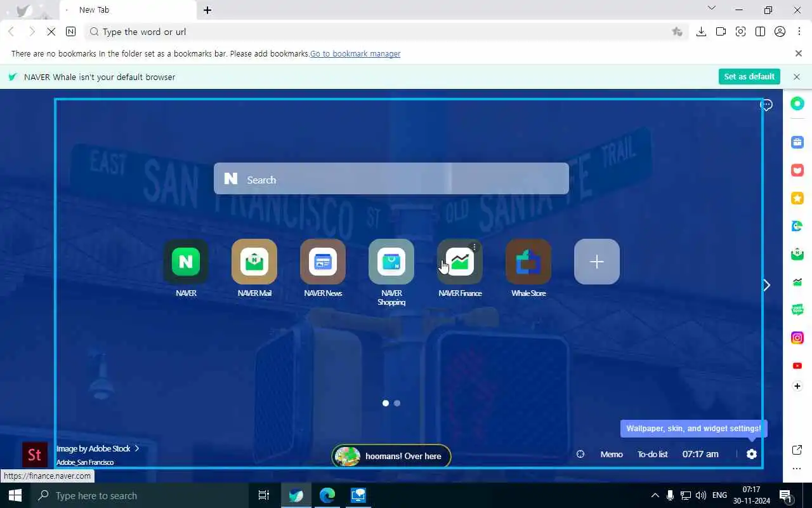Open the YouTube sidebar icon

[797, 366]
